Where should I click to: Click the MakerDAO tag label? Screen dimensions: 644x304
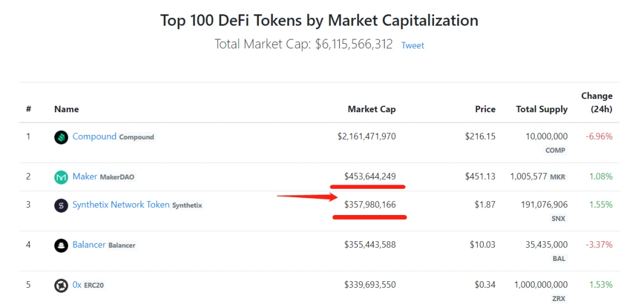pos(117,177)
